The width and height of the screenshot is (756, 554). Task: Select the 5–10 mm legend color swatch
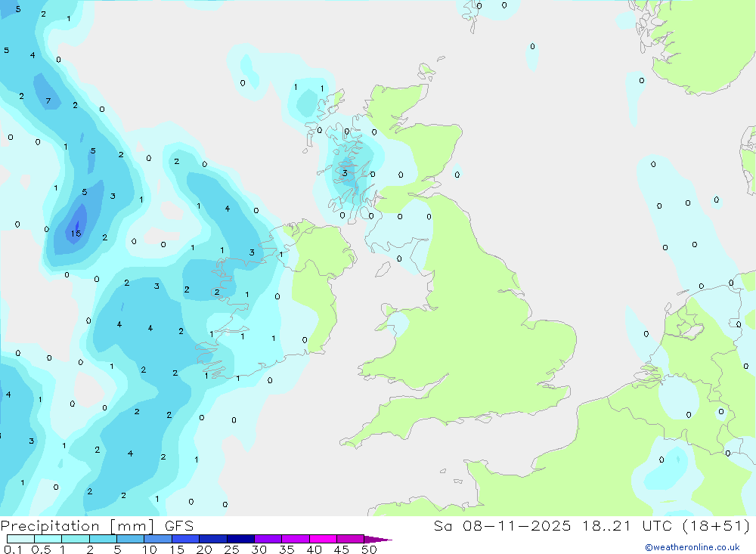coord(131,539)
